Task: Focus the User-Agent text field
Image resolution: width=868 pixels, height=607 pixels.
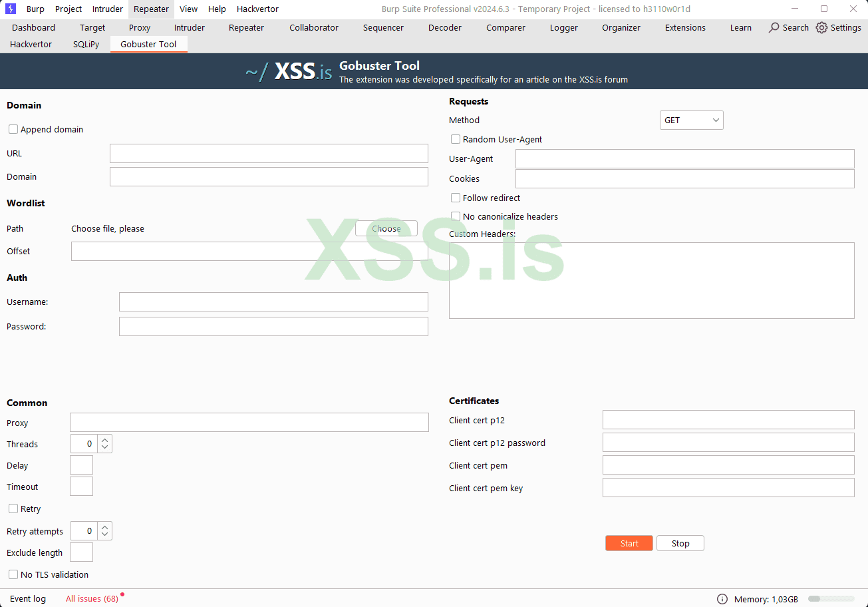Action: (x=685, y=158)
